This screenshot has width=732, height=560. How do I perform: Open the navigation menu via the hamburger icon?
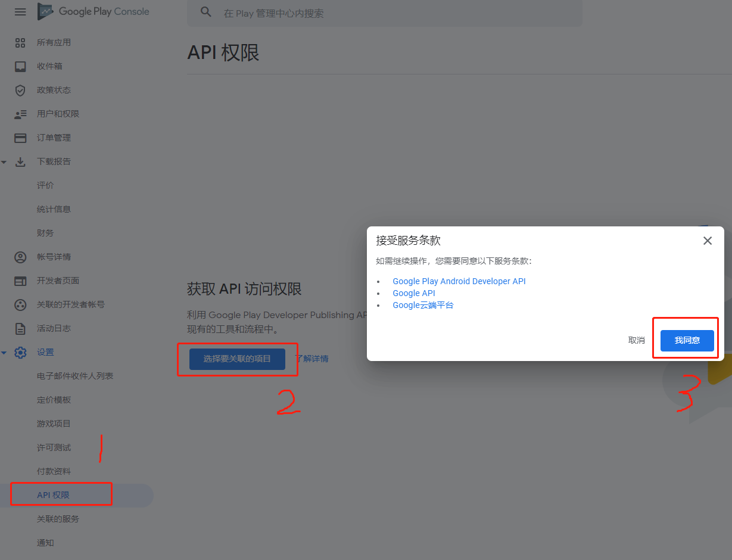coord(20,11)
